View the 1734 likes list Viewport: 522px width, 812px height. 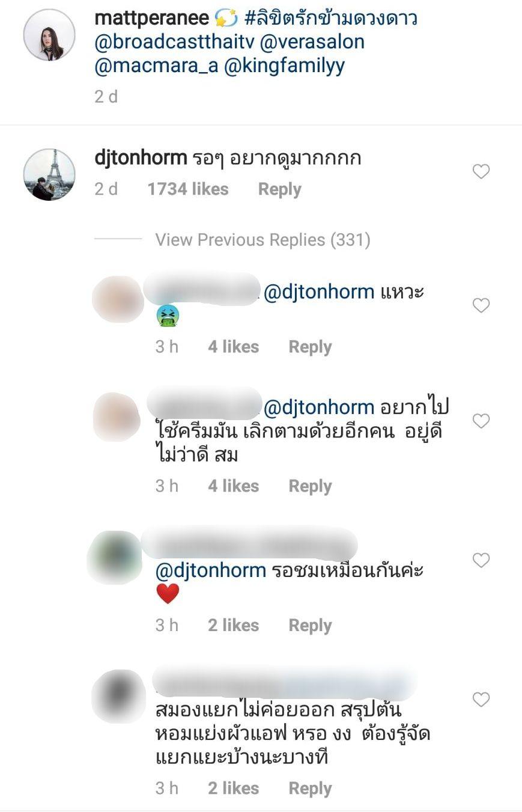[188, 189]
